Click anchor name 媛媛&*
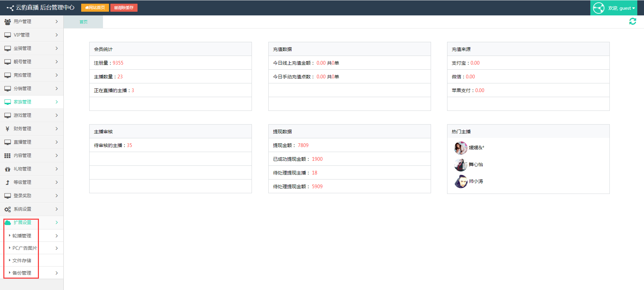The height and width of the screenshot is (290, 644). (x=476, y=148)
